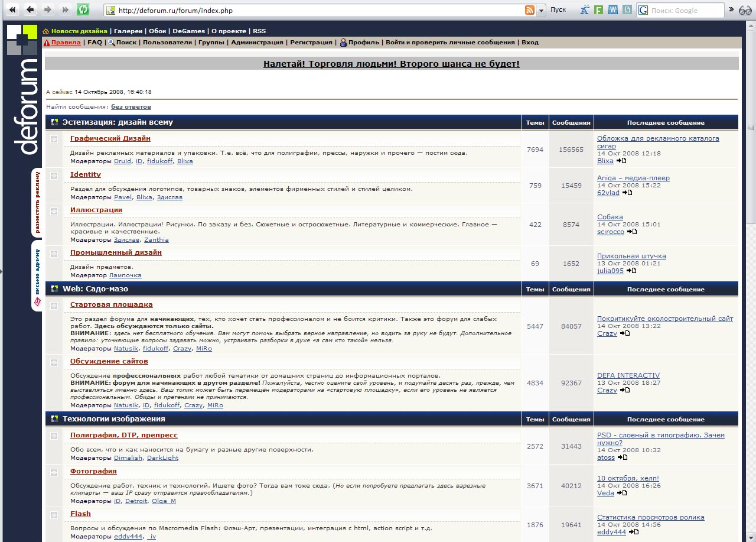Click latest post icon next to scirocco
756x542 pixels.
[631, 232]
